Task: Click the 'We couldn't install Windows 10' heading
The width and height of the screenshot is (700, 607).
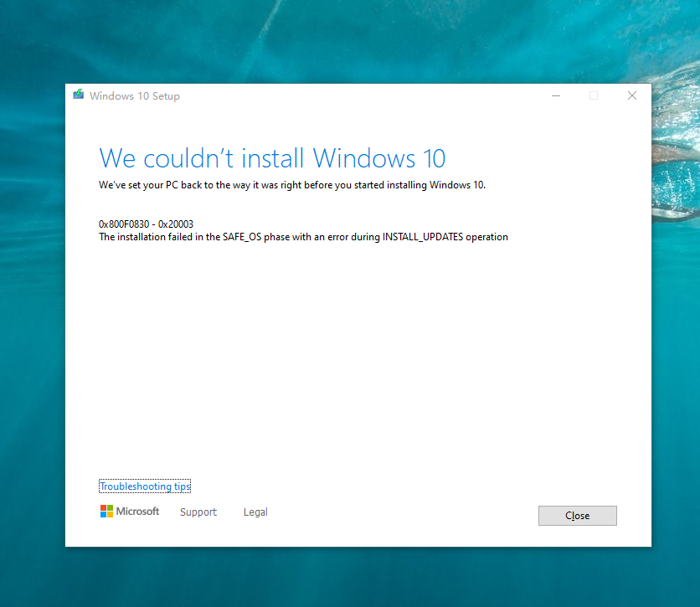Action: point(272,158)
